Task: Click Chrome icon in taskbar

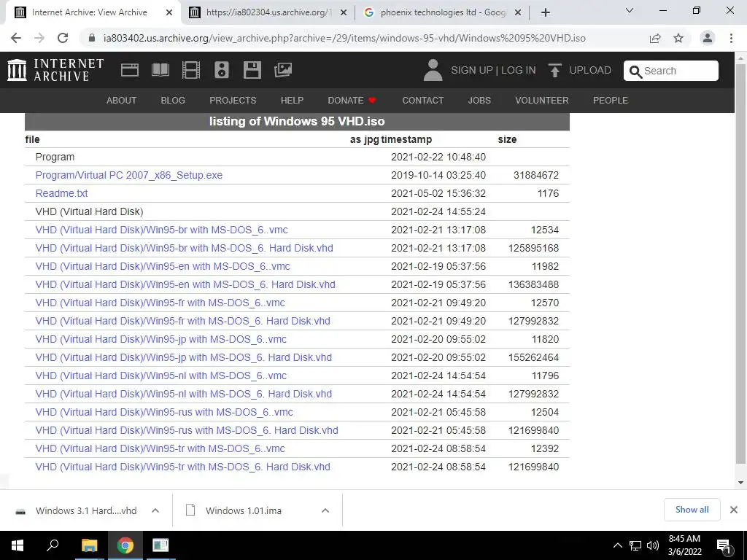Action: coord(125,545)
